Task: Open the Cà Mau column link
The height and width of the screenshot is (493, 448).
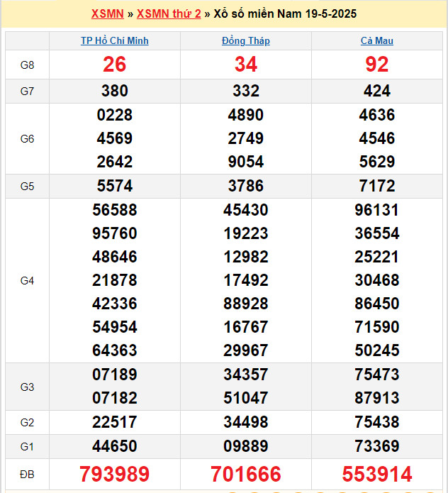Action: coord(377,40)
